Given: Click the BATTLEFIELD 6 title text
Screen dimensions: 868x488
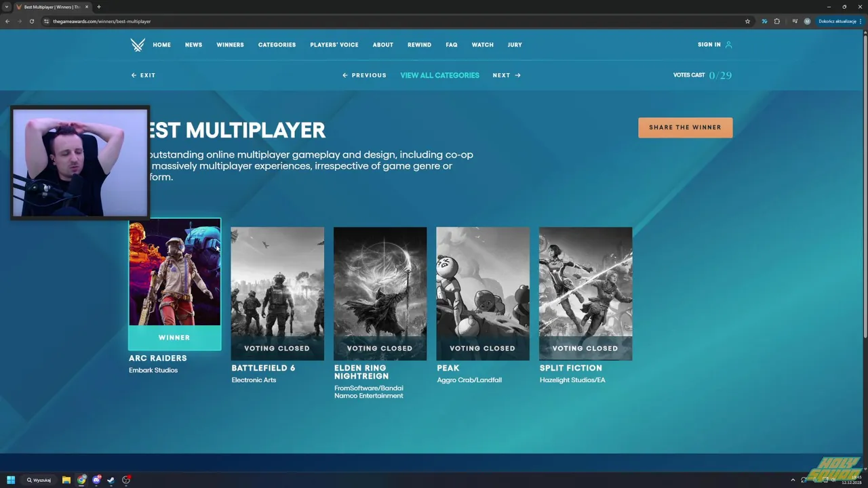Looking at the screenshot, I should (263, 368).
